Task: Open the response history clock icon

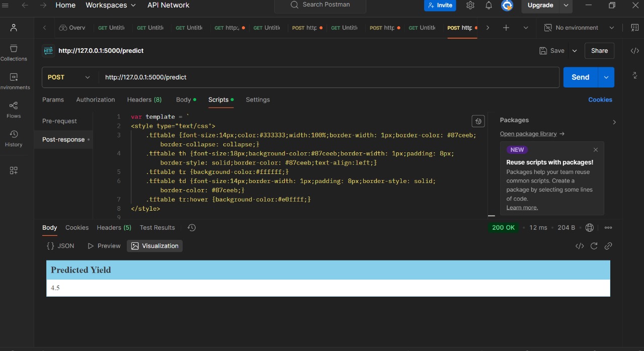Action: [x=191, y=228]
